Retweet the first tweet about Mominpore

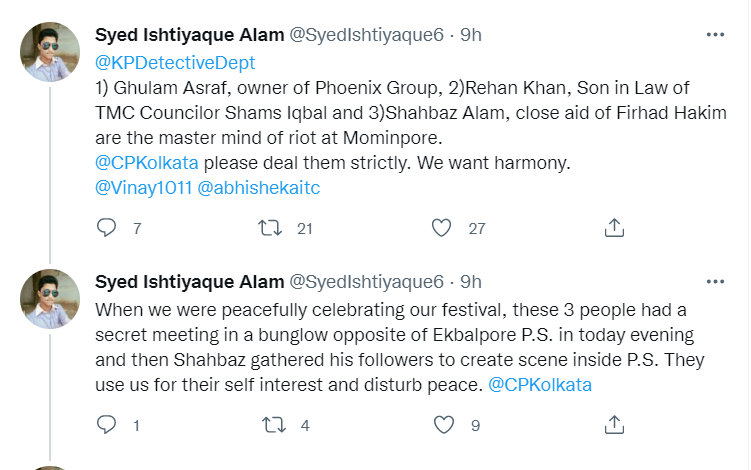(271, 228)
